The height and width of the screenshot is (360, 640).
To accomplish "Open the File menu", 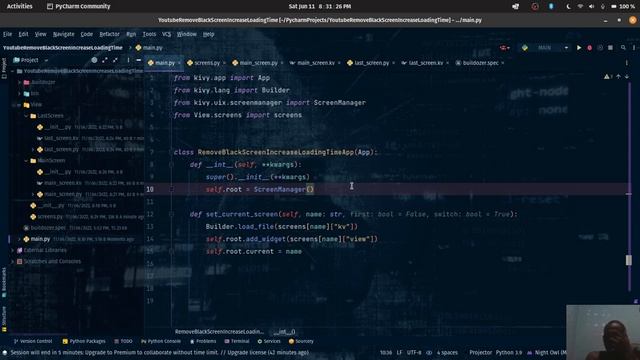I will click(x=7, y=34).
